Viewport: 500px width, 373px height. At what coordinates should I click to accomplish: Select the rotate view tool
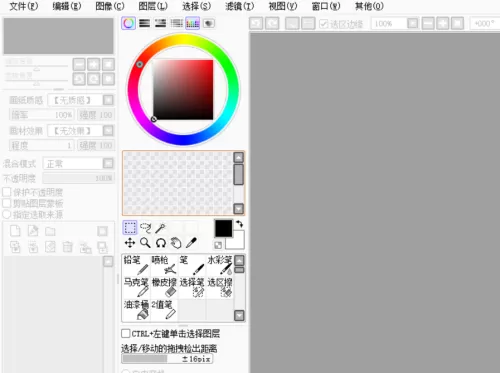161,243
